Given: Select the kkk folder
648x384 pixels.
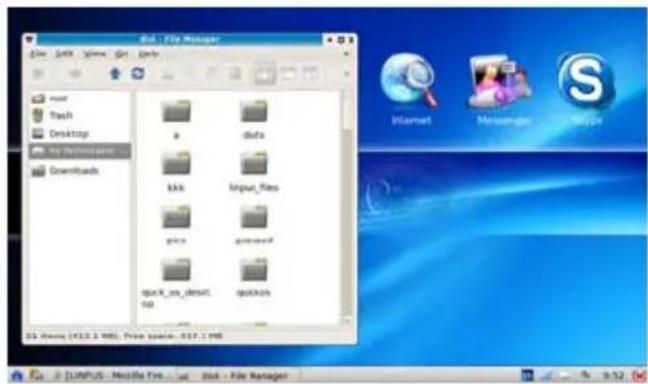Looking at the screenshot, I should tap(176, 172).
